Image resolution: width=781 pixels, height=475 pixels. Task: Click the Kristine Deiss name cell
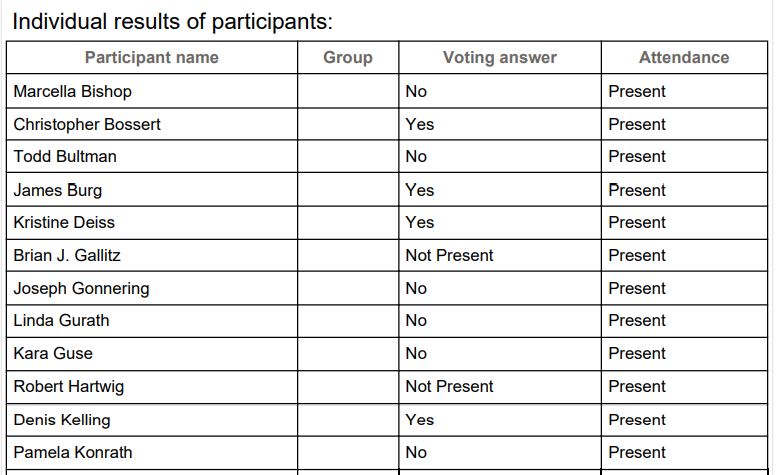click(151, 223)
